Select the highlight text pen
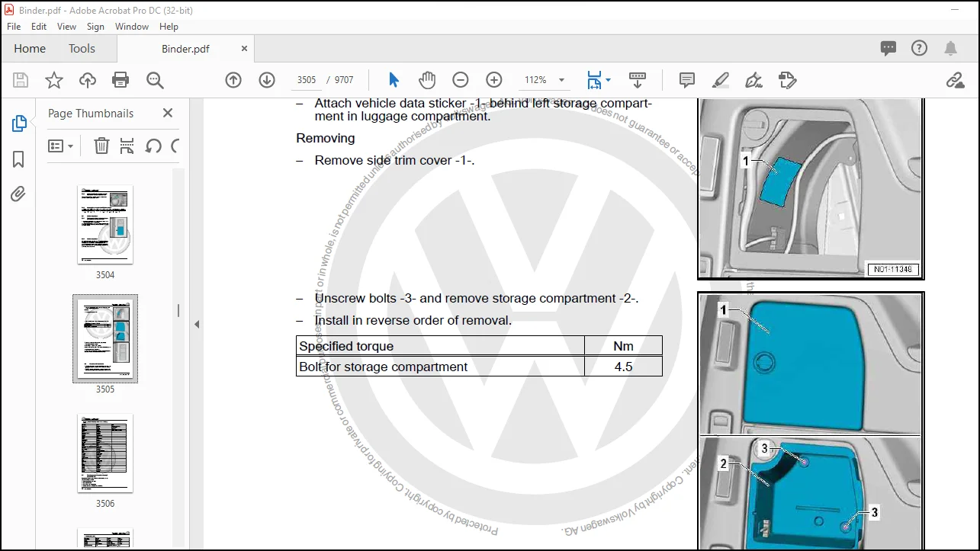The image size is (980, 551). [721, 80]
